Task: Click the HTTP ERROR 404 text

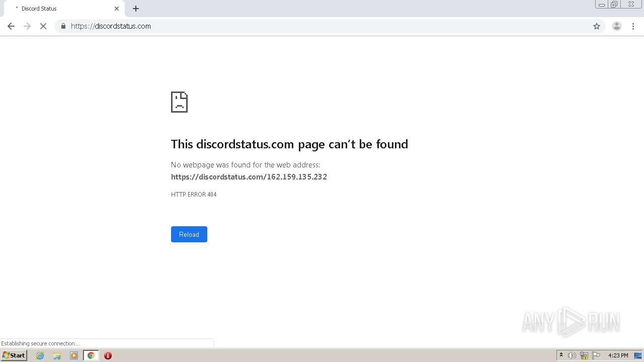Action: [194, 195]
